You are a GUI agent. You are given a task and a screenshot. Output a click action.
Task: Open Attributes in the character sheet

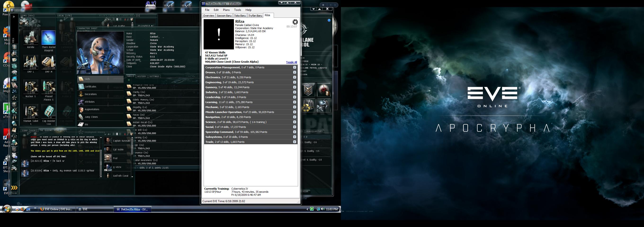[89, 102]
